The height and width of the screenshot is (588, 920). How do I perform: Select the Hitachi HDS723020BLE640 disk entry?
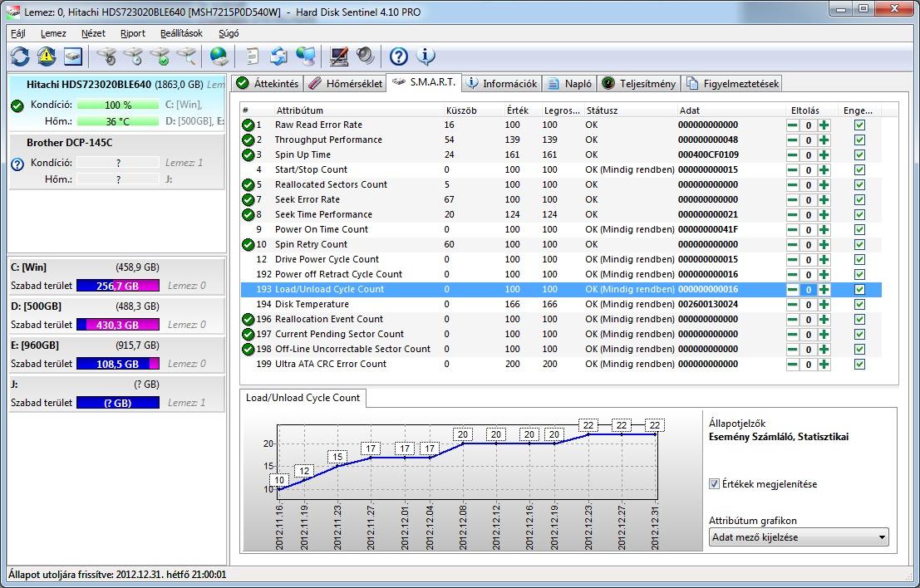pyautogui.click(x=116, y=103)
